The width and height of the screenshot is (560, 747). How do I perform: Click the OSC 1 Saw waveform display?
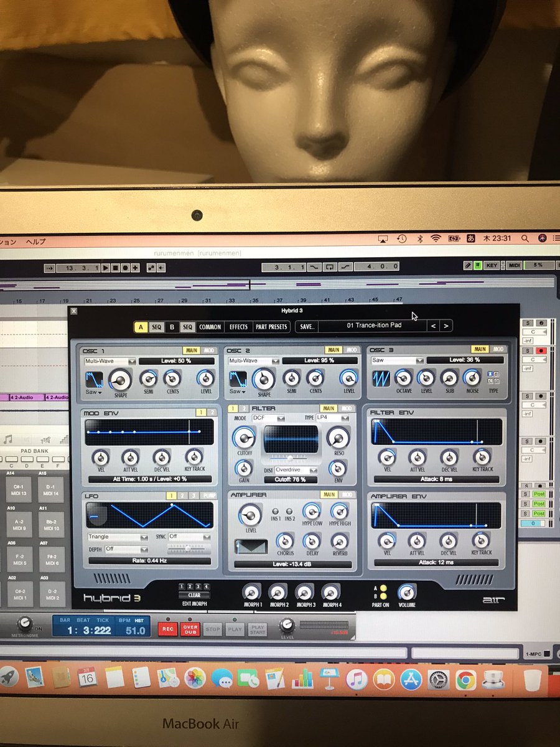point(95,380)
